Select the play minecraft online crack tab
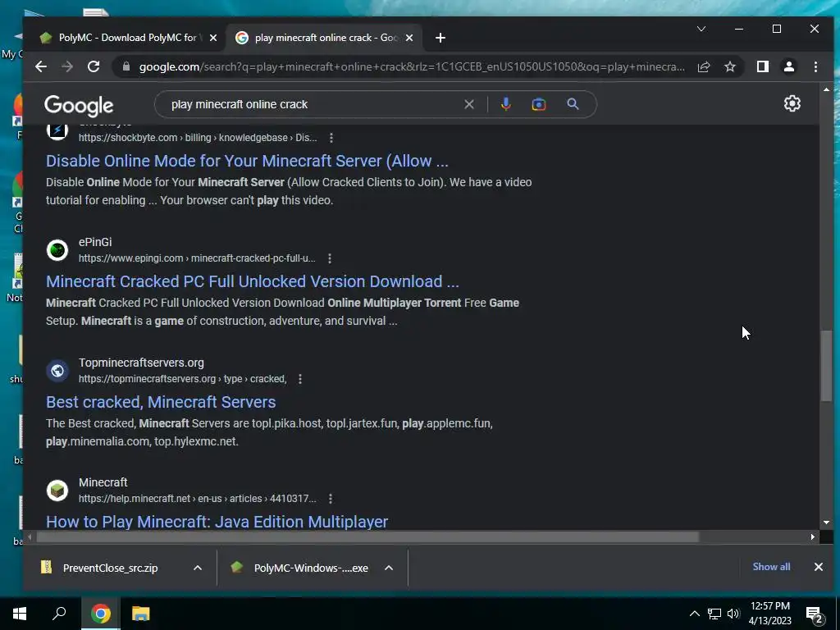This screenshot has width=840, height=630. [323, 38]
